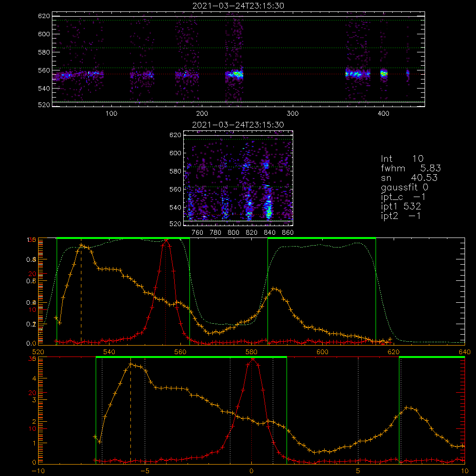
Task: Click bright emission blob near 400 in top spectrogram
Action: pos(384,73)
